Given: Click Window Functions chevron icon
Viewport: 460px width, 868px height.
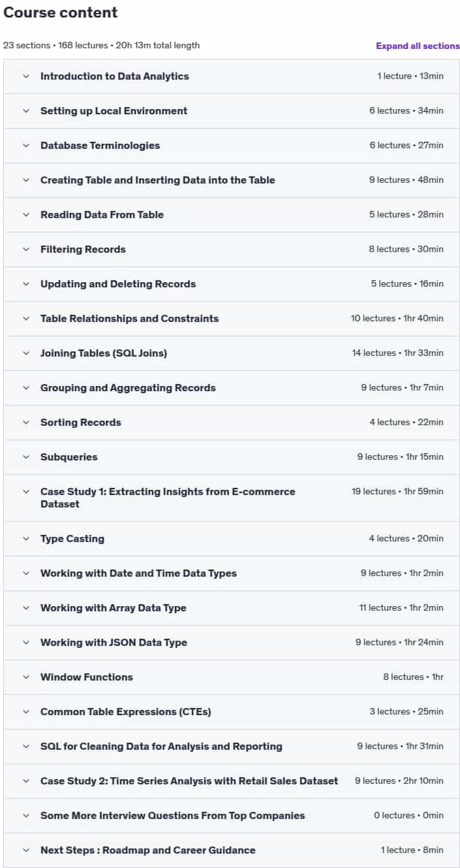Looking at the screenshot, I should (x=26, y=677).
